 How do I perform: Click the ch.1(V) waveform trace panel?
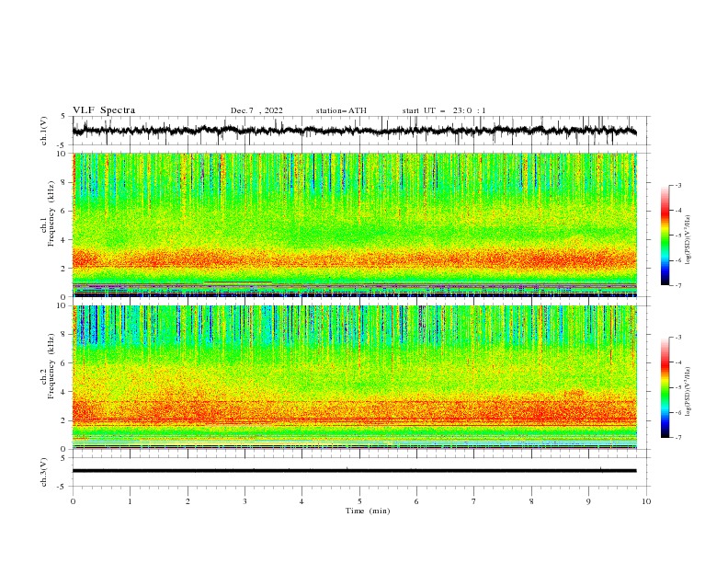point(360,131)
